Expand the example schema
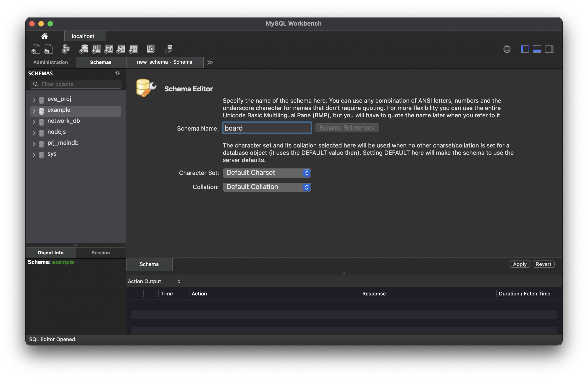The image size is (588, 379). 34,111
